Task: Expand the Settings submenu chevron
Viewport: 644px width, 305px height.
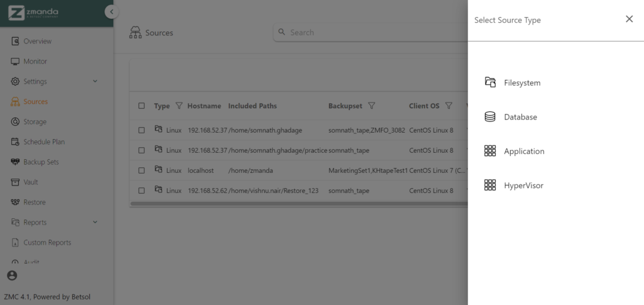Action: pyautogui.click(x=95, y=81)
